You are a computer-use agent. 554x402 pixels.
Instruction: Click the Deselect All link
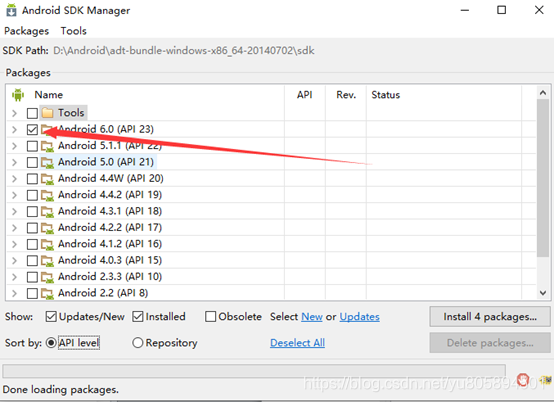pos(297,343)
